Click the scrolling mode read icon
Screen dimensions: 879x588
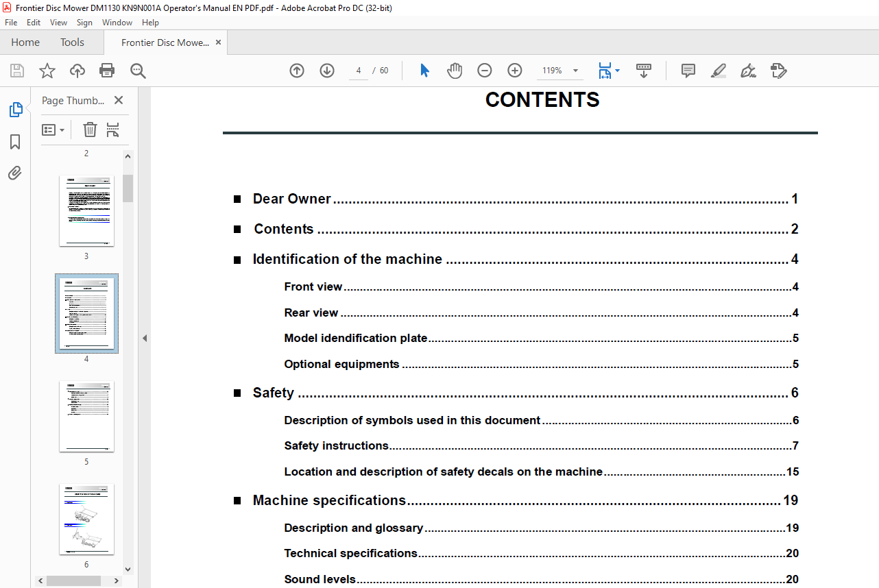tap(644, 71)
